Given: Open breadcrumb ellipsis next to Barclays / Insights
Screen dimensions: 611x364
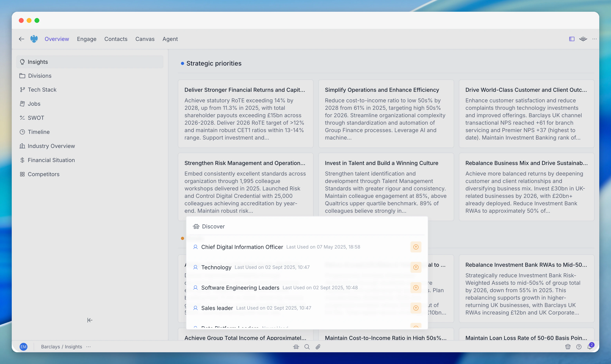Looking at the screenshot, I should [89, 347].
